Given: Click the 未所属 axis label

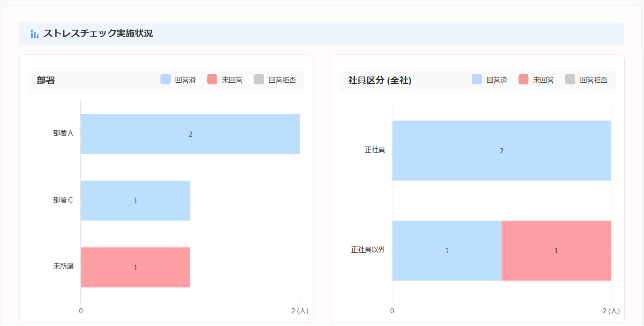Looking at the screenshot, I should click(x=63, y=266).
